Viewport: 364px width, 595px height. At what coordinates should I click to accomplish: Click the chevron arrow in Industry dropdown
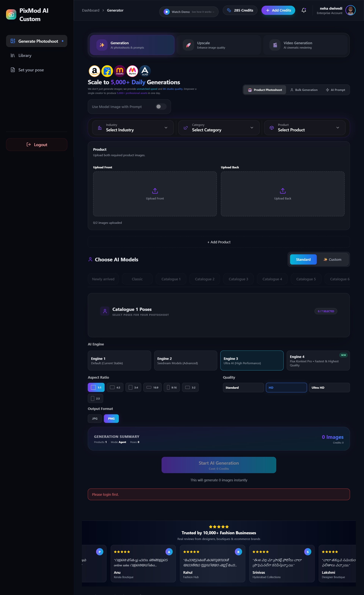(x=166, y=128)
